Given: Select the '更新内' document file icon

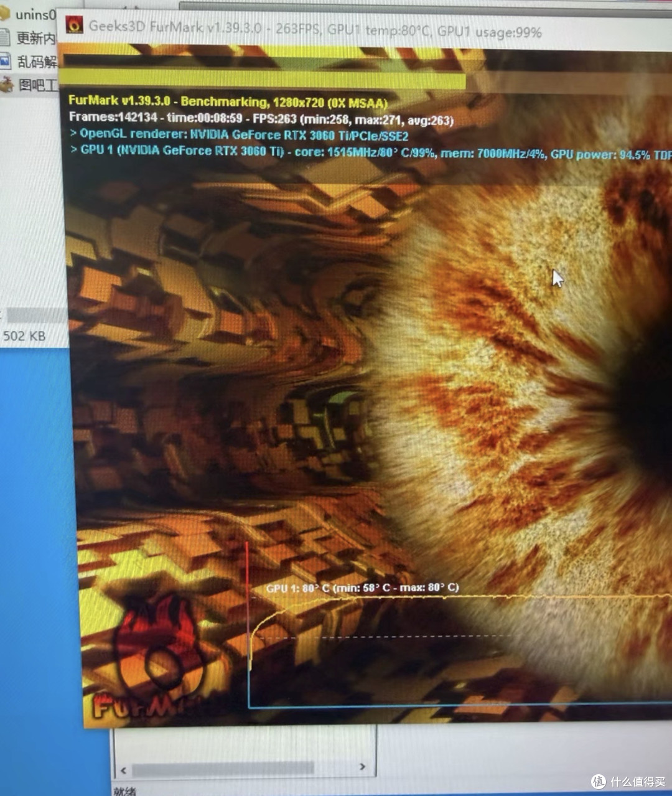Looking at the screenshot, I should click(x=5, y=38).
